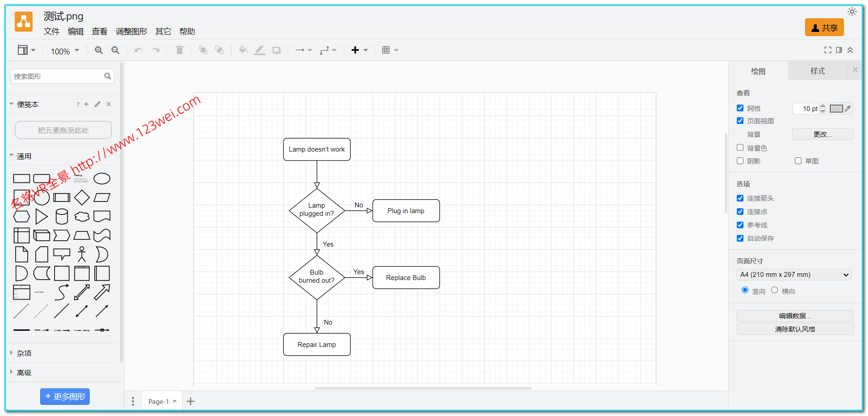Image resolution: width=868 pixels, height=416 pixels.
Task: Click the delete trash can icon
Action: [x=179, y=50]
